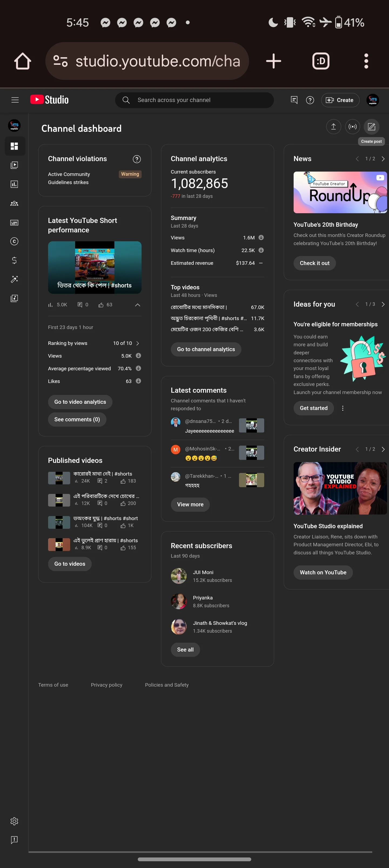The width and height of the screenshot is (389, 868).
Task: Open the Content sidebar icon
Action: click(x=14, y=165)
